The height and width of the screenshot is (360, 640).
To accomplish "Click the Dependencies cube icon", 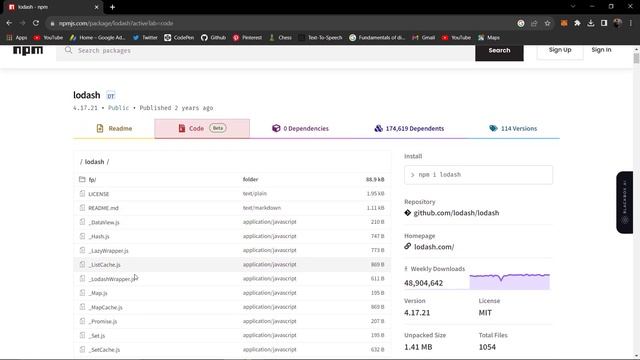I will [276, 128].
